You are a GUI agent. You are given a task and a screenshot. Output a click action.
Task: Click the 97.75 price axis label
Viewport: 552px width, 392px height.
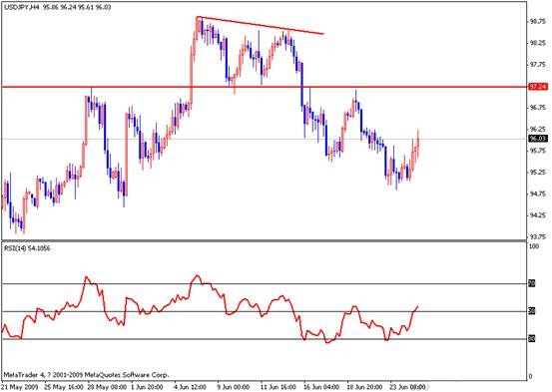point(538,65)
